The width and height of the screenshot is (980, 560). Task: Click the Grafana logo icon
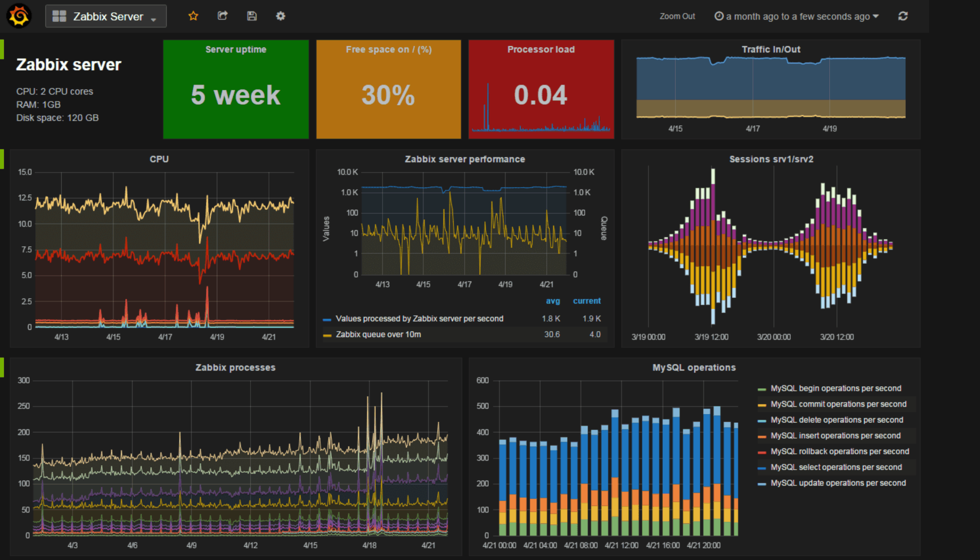(x=19, y=16)
